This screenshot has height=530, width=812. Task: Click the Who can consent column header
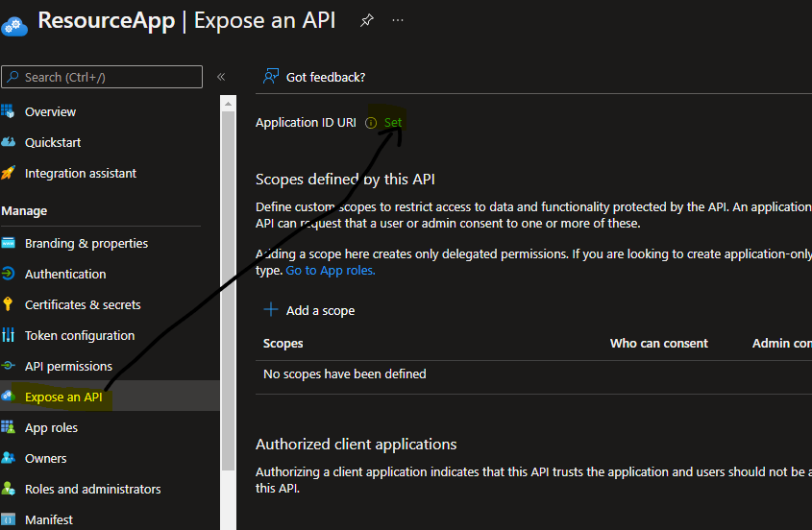tap(658, 343)
